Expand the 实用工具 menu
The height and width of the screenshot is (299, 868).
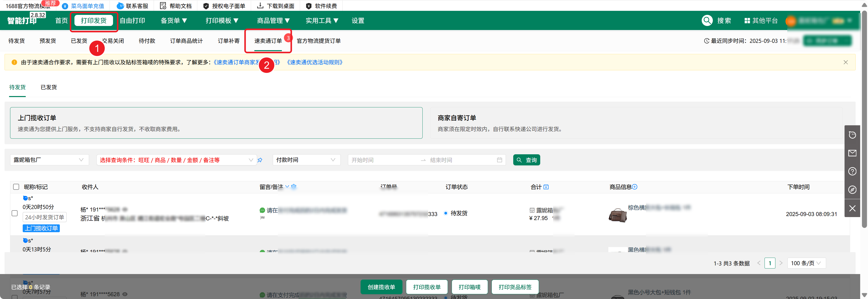pyautogui.click(x=322, y=20)
